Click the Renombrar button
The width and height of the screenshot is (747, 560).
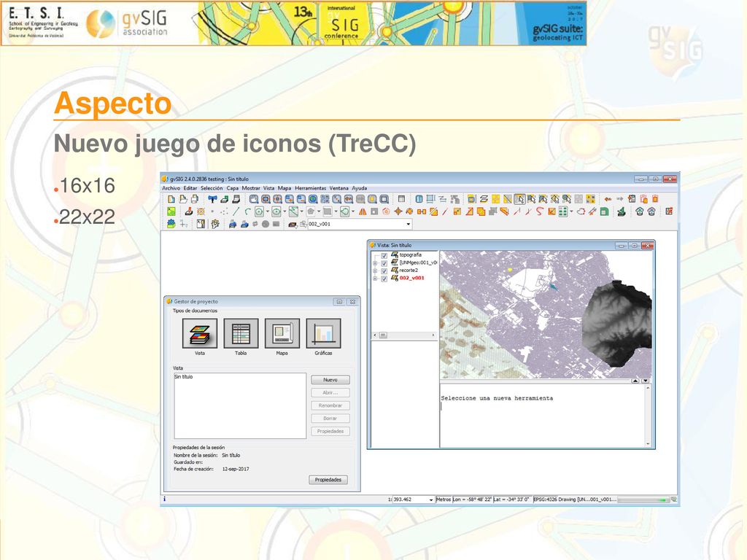(330, 405)
